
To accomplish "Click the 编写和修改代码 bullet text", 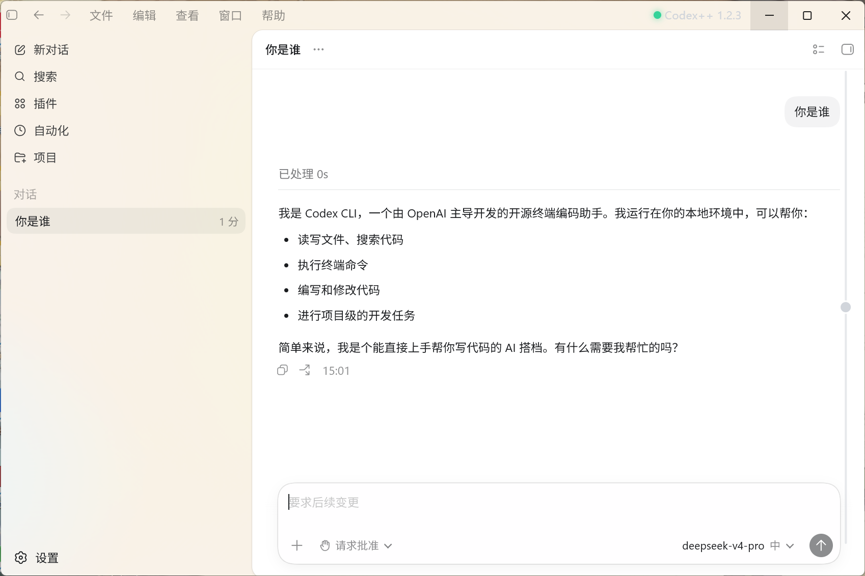I will [x=339, y=290].
